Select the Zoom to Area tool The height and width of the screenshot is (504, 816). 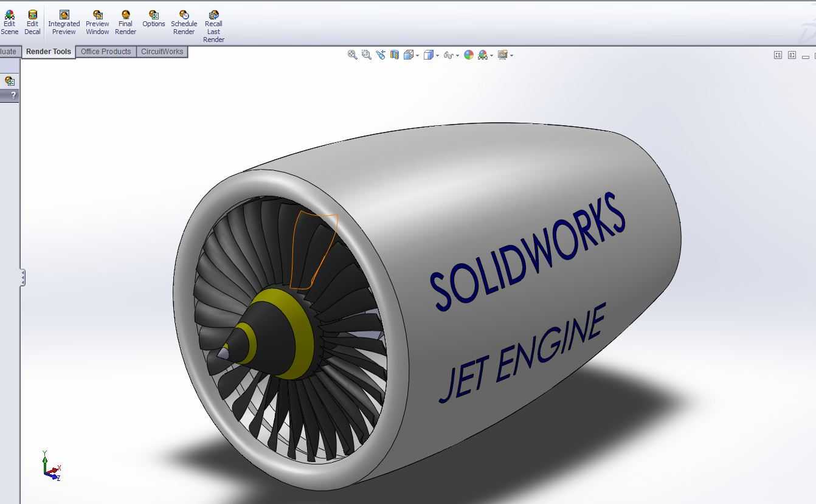pos(366,55)
